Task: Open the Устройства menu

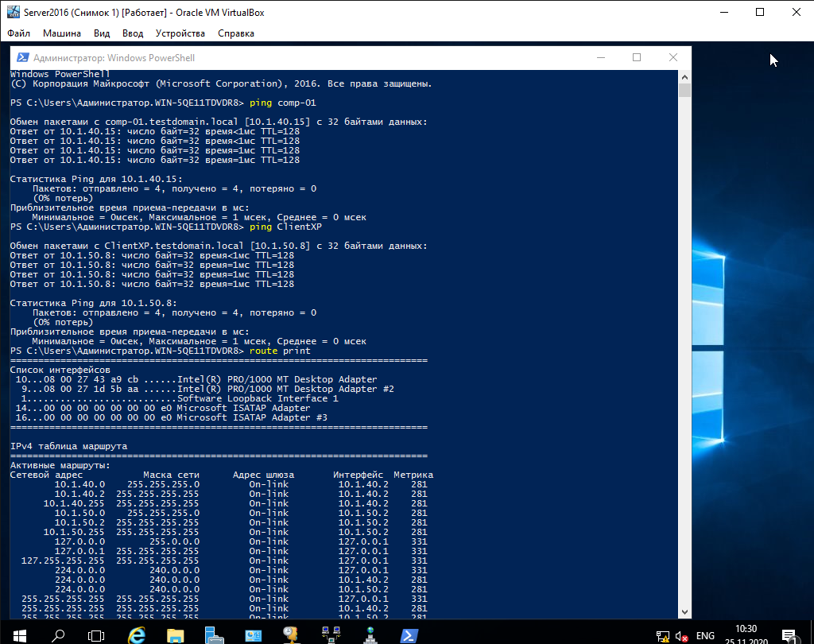Action: click(x=180, y=33)
